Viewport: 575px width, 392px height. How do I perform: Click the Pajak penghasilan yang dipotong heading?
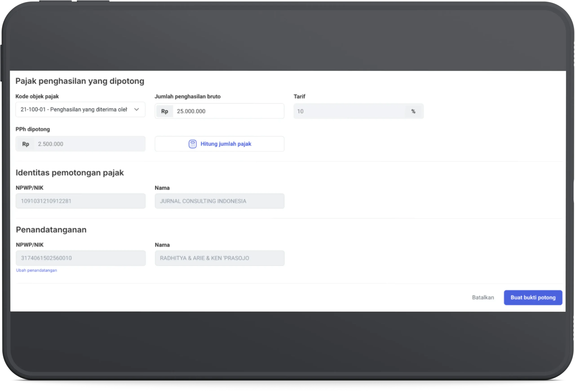point(80,81)
